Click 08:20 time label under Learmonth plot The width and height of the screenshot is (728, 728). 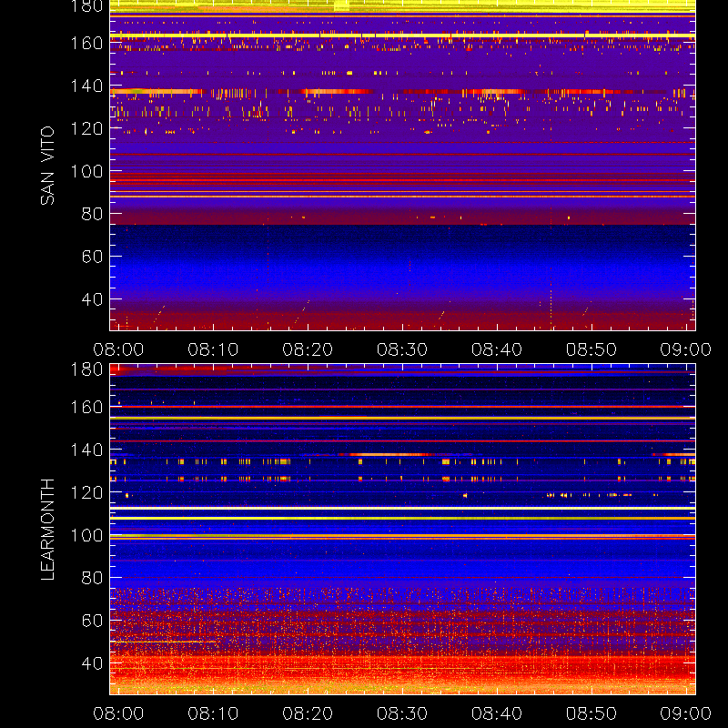point(308,713)
